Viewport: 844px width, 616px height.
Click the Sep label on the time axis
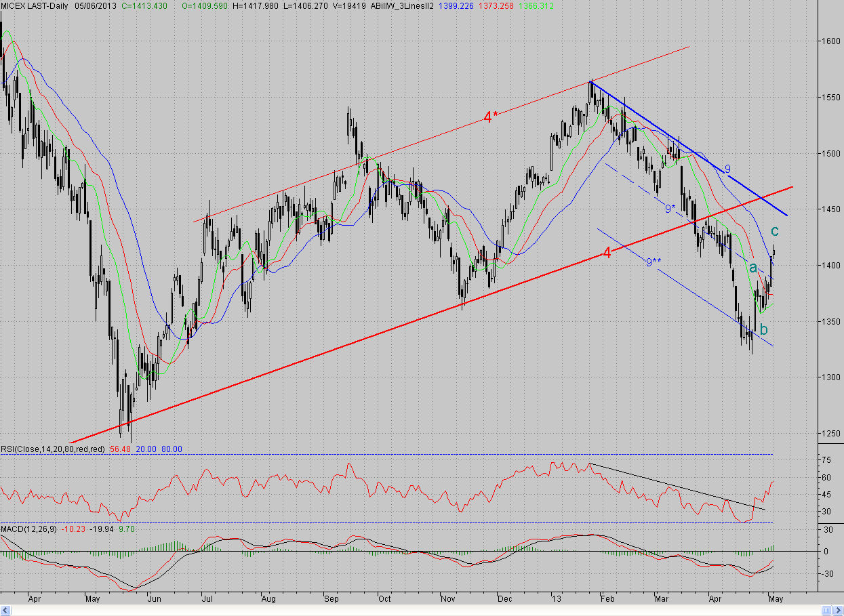click(331, 599)
